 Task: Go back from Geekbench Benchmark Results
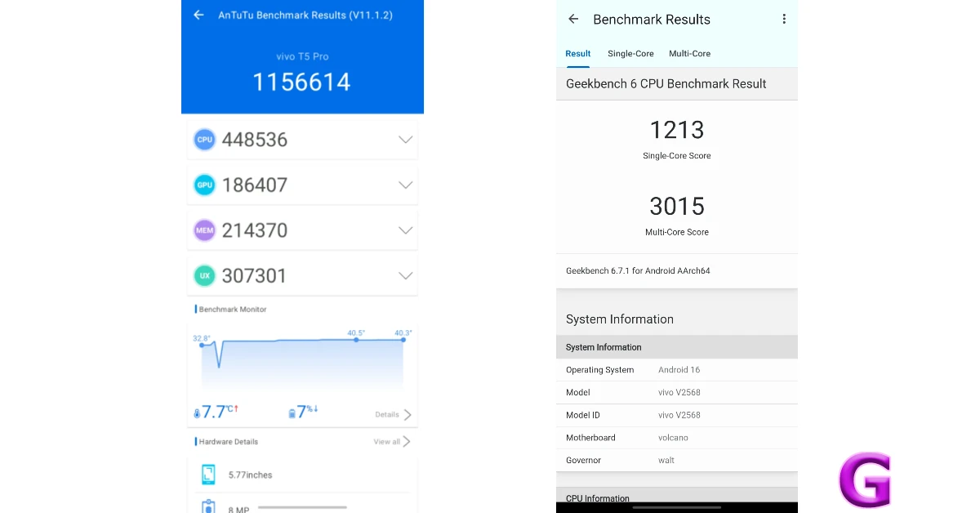(x=573, y=19)
